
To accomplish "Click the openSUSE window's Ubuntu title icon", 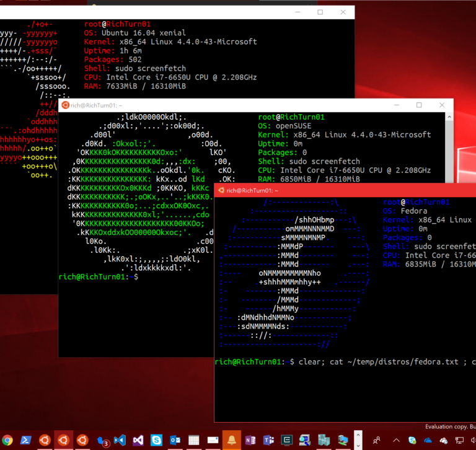I will [x=65, y=105].
